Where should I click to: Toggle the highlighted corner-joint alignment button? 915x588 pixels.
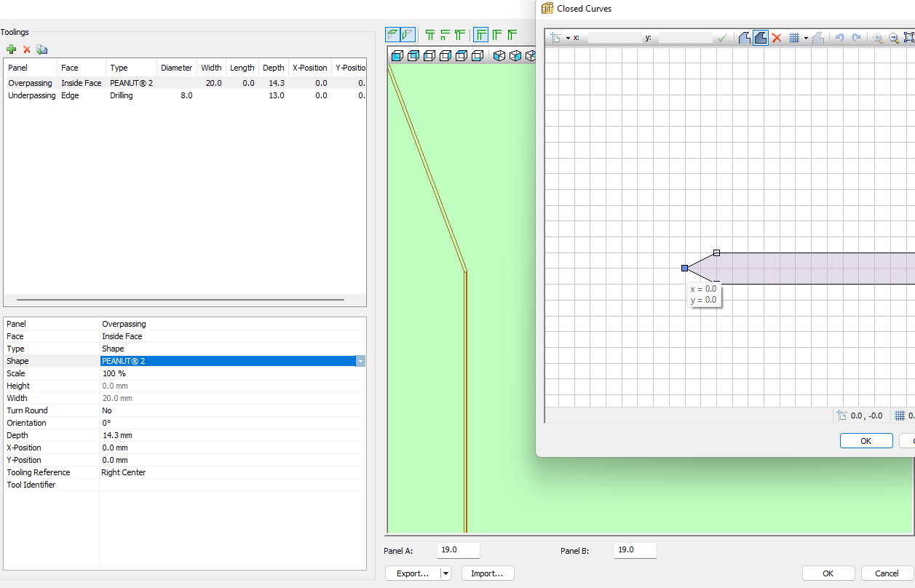point(481,34)
